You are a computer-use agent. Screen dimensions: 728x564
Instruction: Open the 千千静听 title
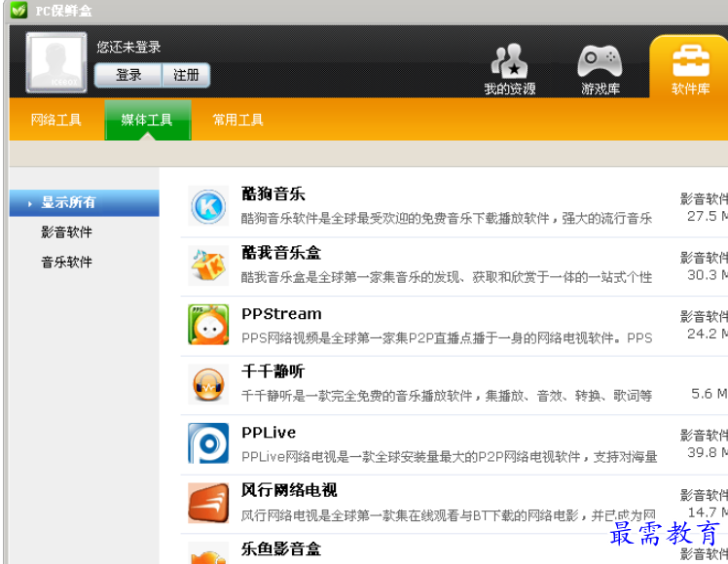point(273,371)
